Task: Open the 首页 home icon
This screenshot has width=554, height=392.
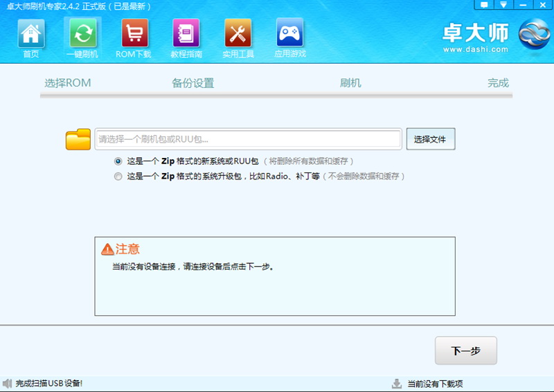Action: [x=31, y=33]
